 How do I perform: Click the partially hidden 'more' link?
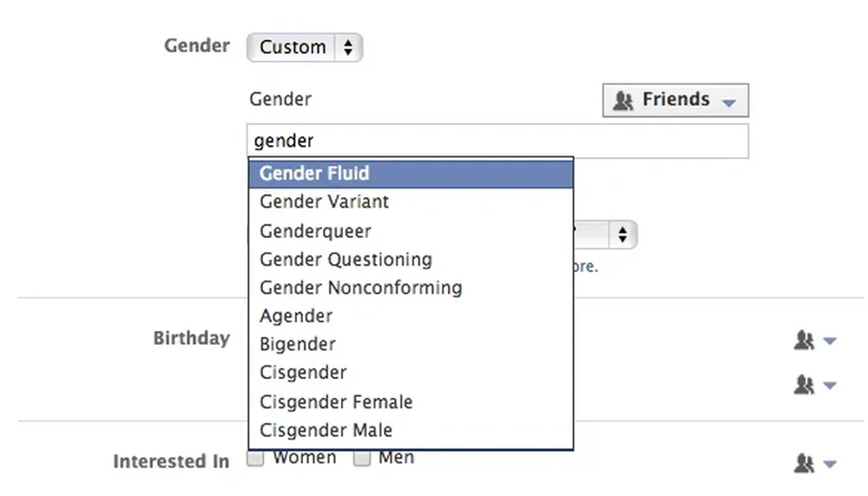click(586, 267)
